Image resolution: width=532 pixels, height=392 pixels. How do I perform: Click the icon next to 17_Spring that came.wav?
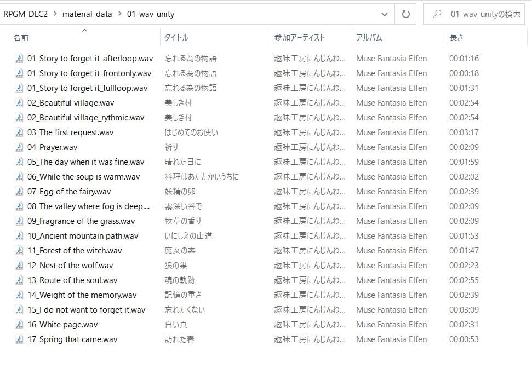click(x=19, y=339)
